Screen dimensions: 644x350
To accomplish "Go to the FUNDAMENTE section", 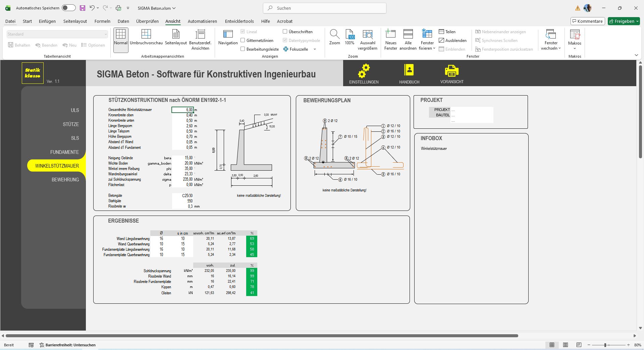I will pyautogui.click(x=64, y=152).
